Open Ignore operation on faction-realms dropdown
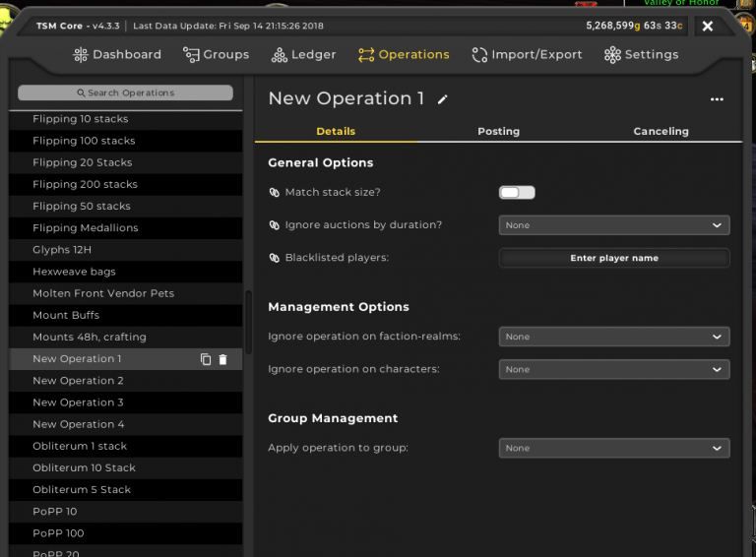This screenshot has width=756, height=557. tap(614, 337)
